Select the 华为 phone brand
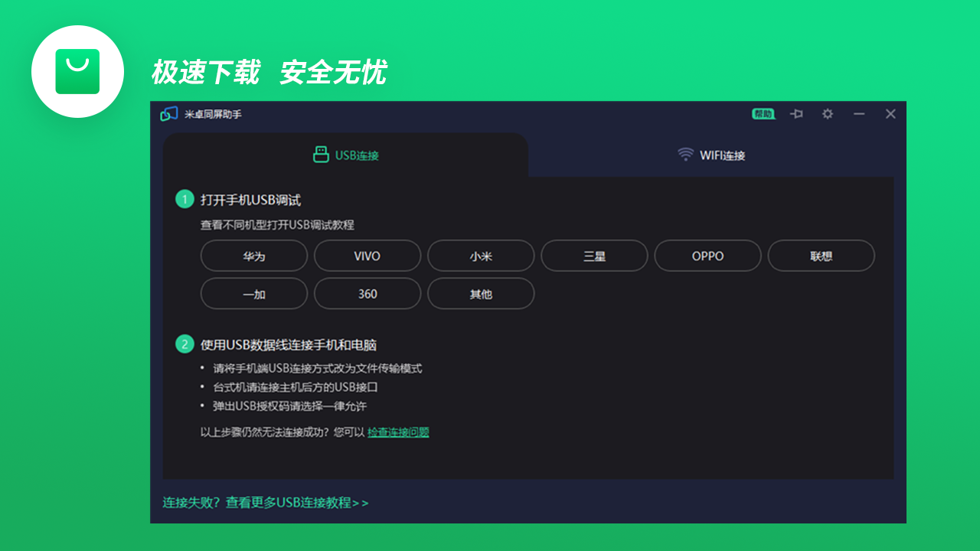This screenshot has height=551, width=980. tap(253, 256)
